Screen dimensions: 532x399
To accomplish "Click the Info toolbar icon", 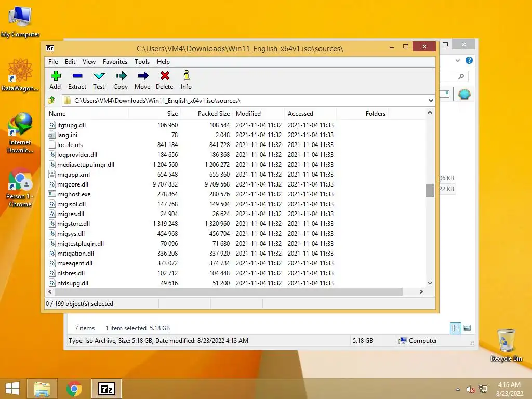I will tap(187, 75).
